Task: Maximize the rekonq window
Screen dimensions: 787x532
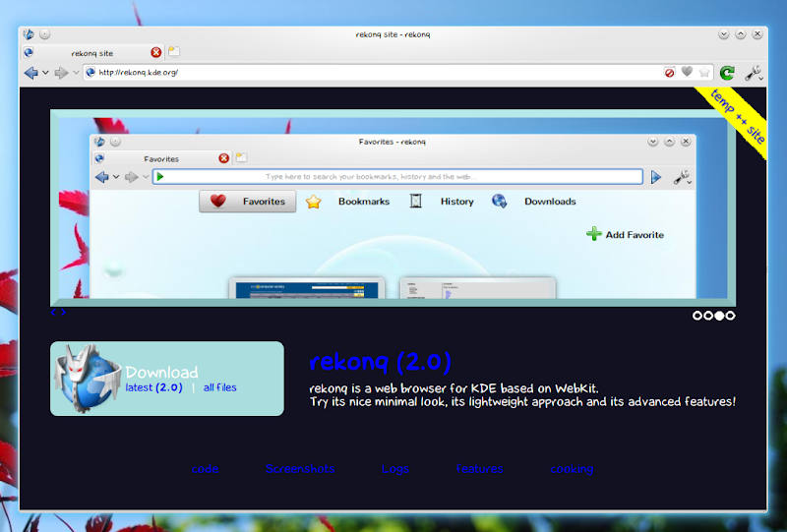Action: pyautogui.click(x=741, y=34)
